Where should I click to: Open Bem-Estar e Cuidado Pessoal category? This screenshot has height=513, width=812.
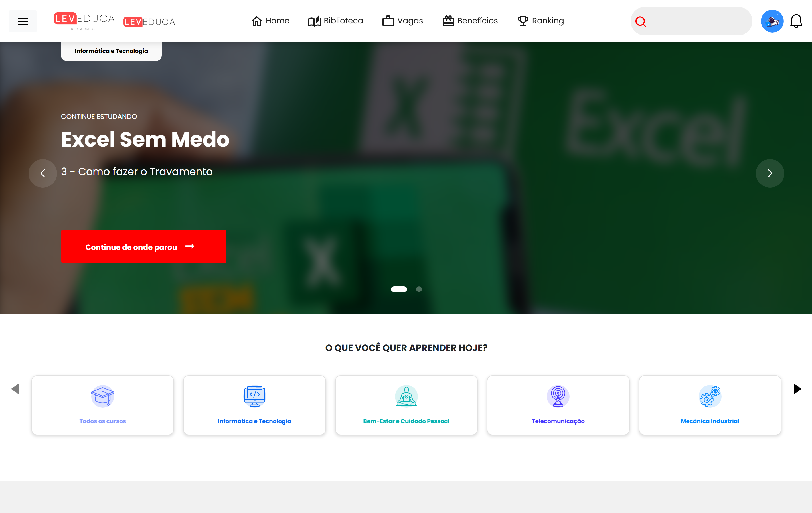click(x=406, y=405)
